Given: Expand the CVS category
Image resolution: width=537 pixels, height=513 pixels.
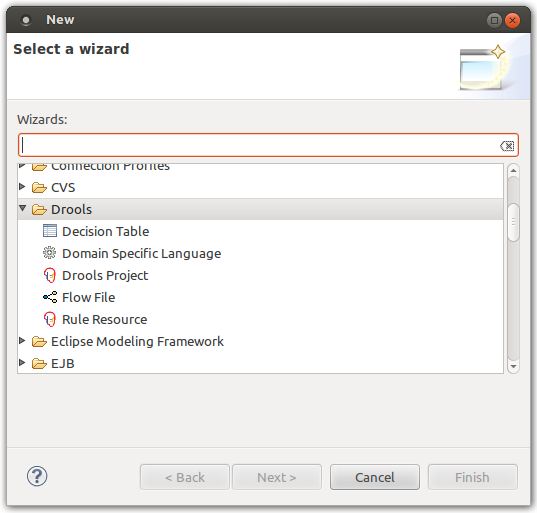Looking at the screenshot, I should click(22, 187).
